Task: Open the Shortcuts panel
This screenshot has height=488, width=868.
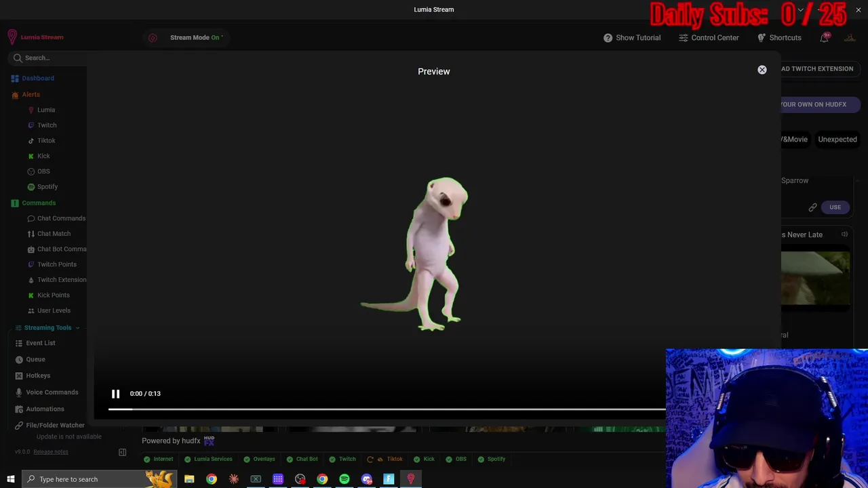Action: (779, 38)
